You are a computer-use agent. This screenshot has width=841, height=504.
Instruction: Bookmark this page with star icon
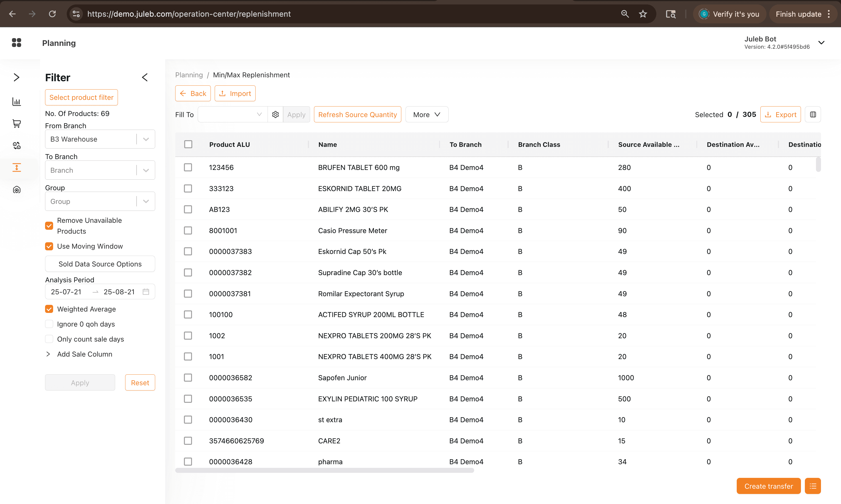(643, 14)
